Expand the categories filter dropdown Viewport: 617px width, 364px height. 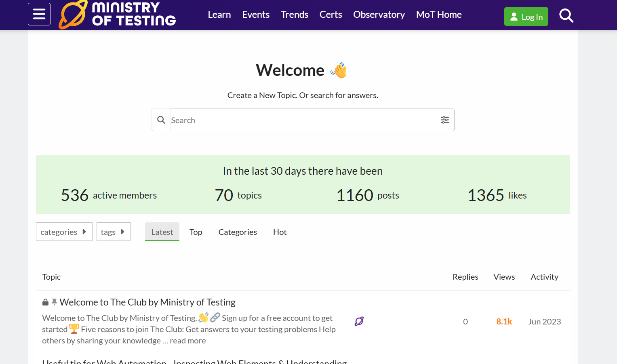coord(64,232)
